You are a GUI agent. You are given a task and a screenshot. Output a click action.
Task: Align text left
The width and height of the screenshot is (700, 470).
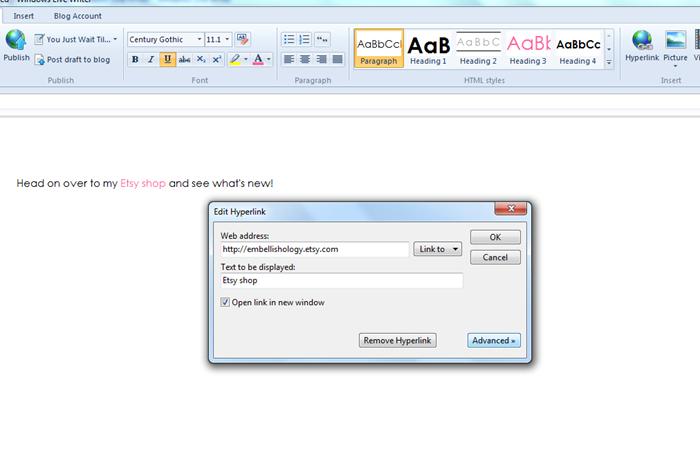(289, 59)
